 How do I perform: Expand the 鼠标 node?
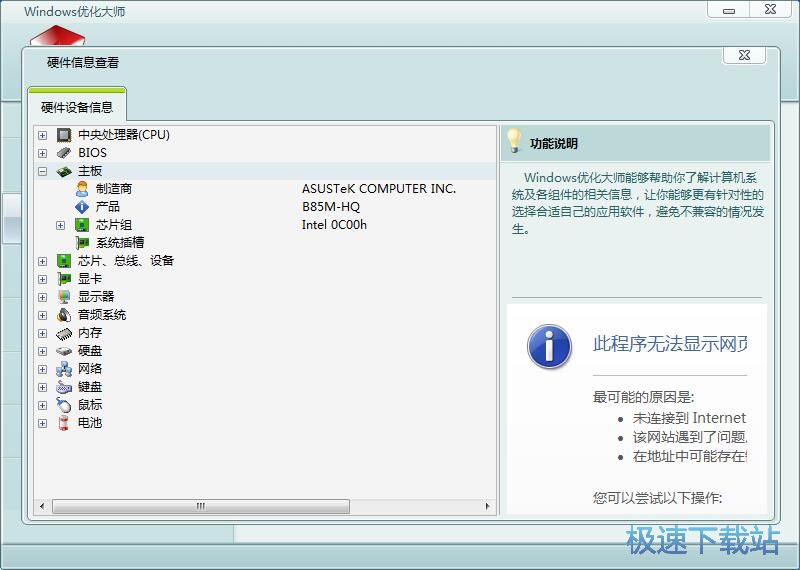[42, 405]
